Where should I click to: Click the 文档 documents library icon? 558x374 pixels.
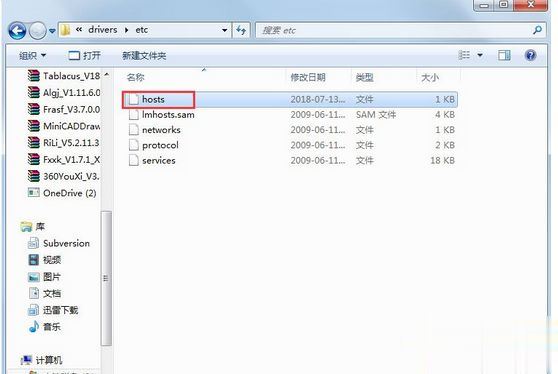pos(33,293)
